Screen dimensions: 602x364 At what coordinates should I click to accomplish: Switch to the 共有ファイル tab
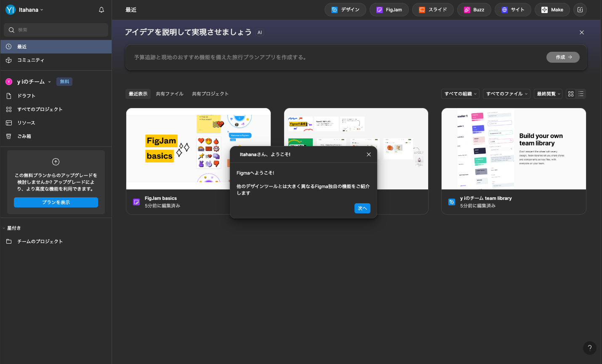169,94
